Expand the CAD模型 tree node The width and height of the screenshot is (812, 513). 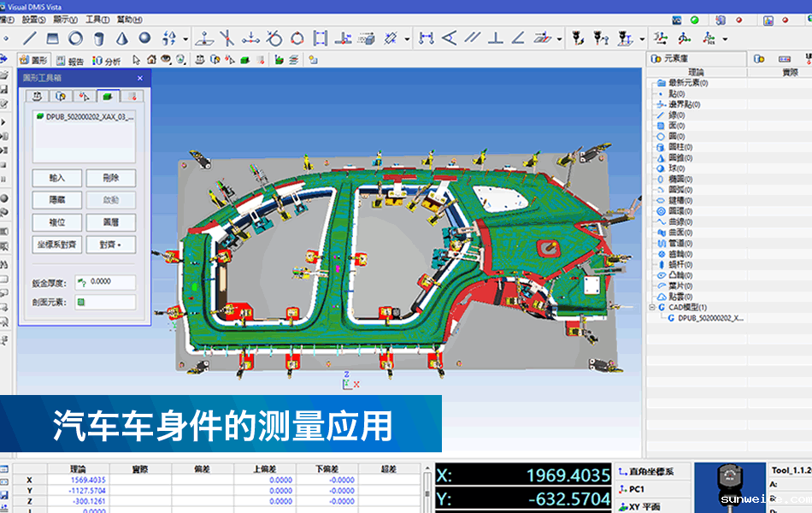click(x=651, y=307)
